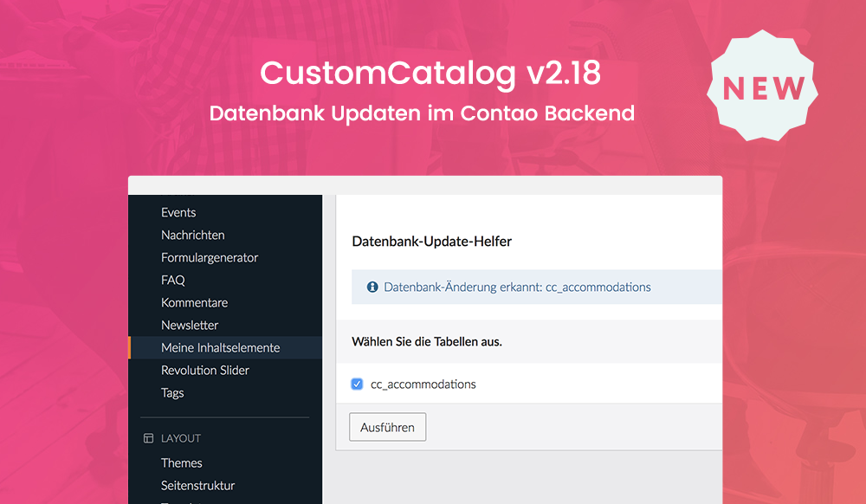The image size is (866, 504).
Task: Click the LAYOUT section layout icon
Action: [148, 438]
